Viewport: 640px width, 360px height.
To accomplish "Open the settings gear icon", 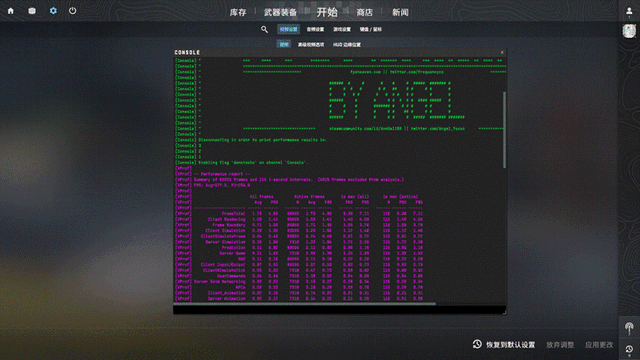I will 53,11.
